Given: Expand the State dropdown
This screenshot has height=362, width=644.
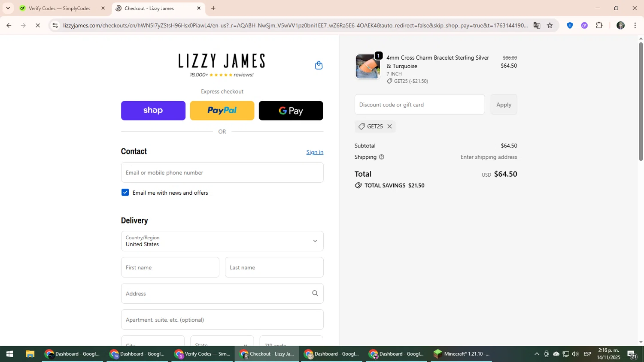Looking at the screenshot, I should [222, 341].
